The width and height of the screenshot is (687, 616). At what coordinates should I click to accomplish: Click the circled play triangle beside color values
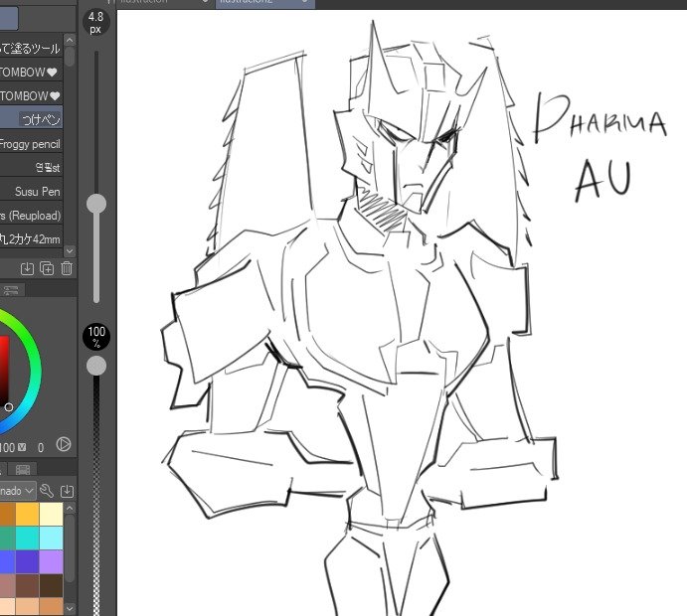[x=64, y=444]
